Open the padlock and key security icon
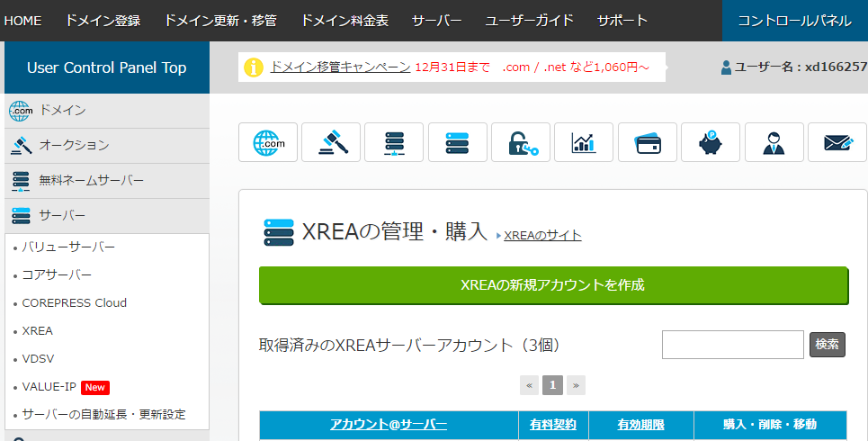This screenshot has height=441, width=868. 521,142
